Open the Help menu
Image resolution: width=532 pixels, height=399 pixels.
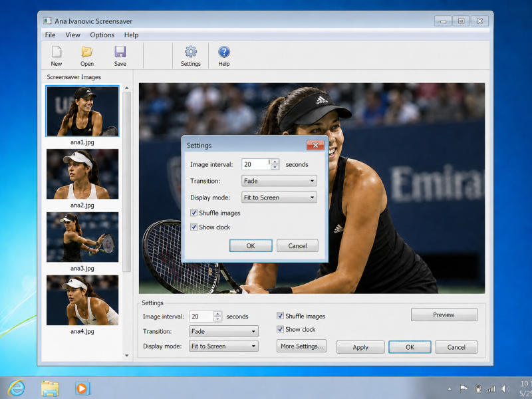click(x=131, y=35)
